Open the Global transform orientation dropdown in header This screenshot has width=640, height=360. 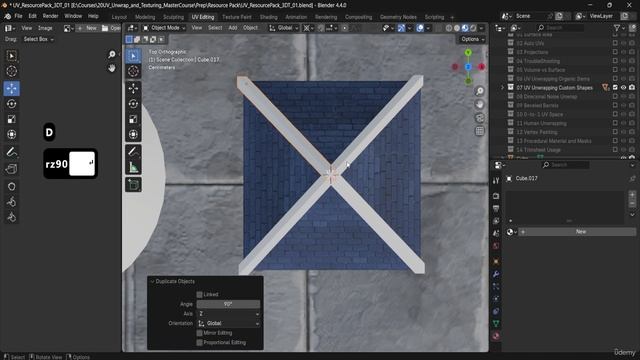[284, 28]
